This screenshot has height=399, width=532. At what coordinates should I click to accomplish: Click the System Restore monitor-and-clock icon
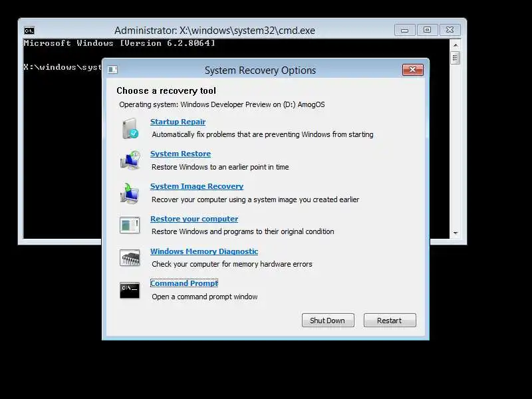(x=130, y=160)
